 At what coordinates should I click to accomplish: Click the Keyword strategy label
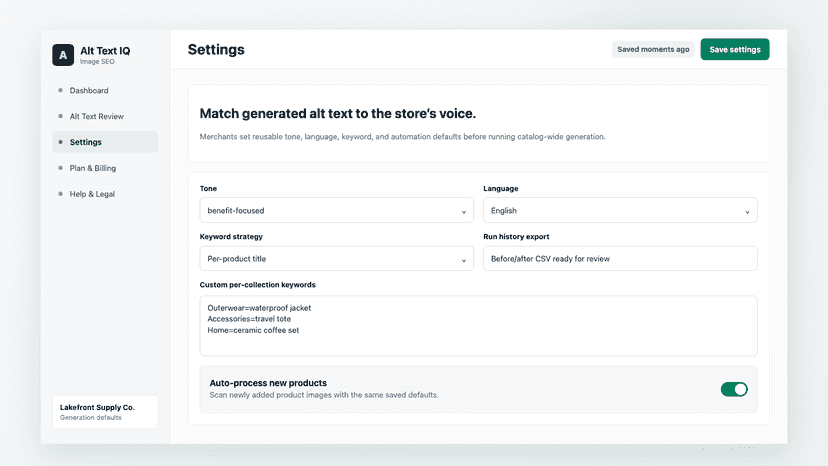231,237
